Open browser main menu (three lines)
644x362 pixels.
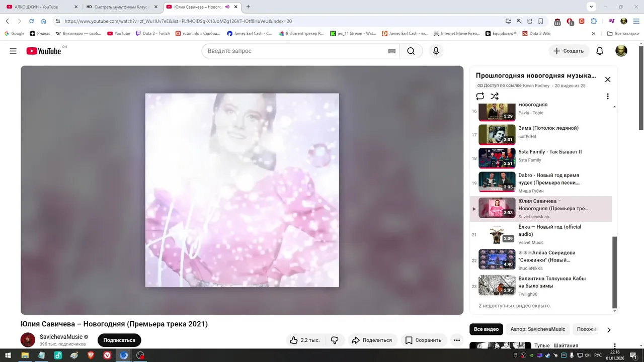[636, 21]
